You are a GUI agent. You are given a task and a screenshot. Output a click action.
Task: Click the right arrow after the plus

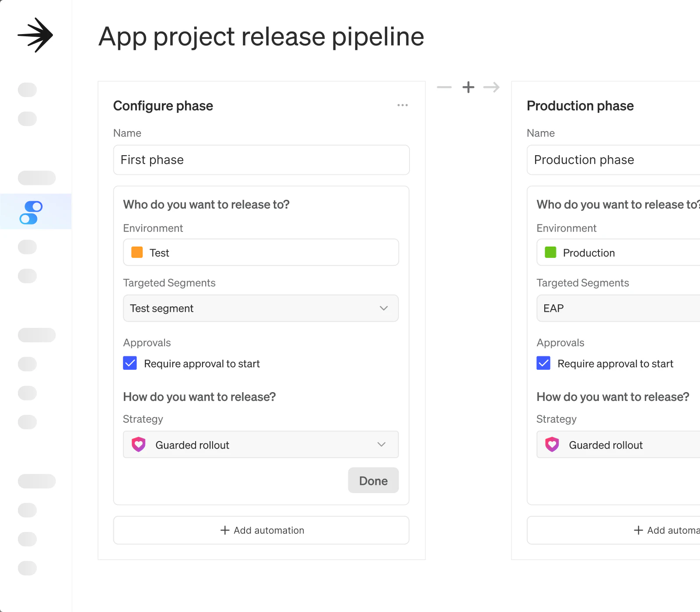(x=491, y=87)
